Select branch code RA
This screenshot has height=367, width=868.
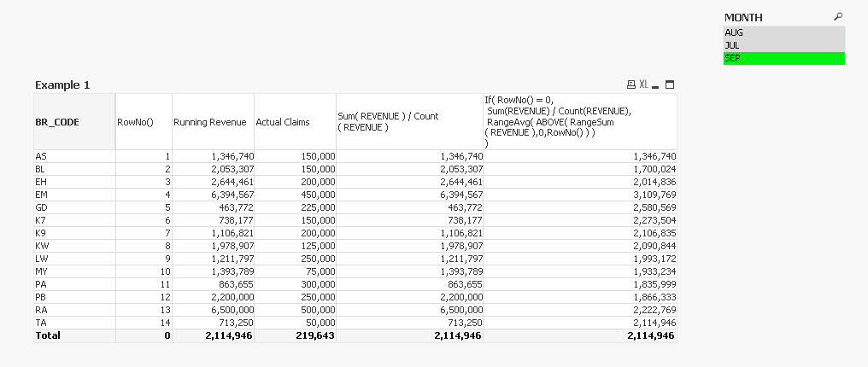pyautogui.click(x=74, y=310)
